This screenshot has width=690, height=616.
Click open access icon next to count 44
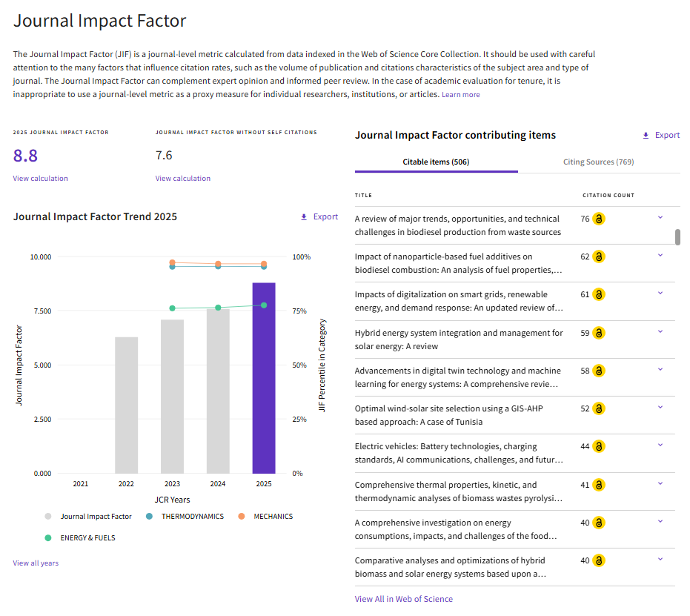(599, 446)
